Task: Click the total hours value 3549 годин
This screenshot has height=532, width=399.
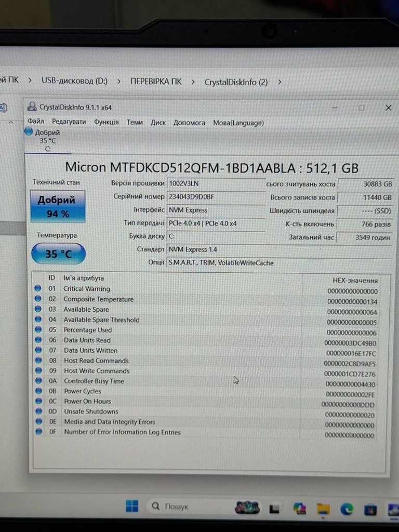Action: click(x=364, y=237)
